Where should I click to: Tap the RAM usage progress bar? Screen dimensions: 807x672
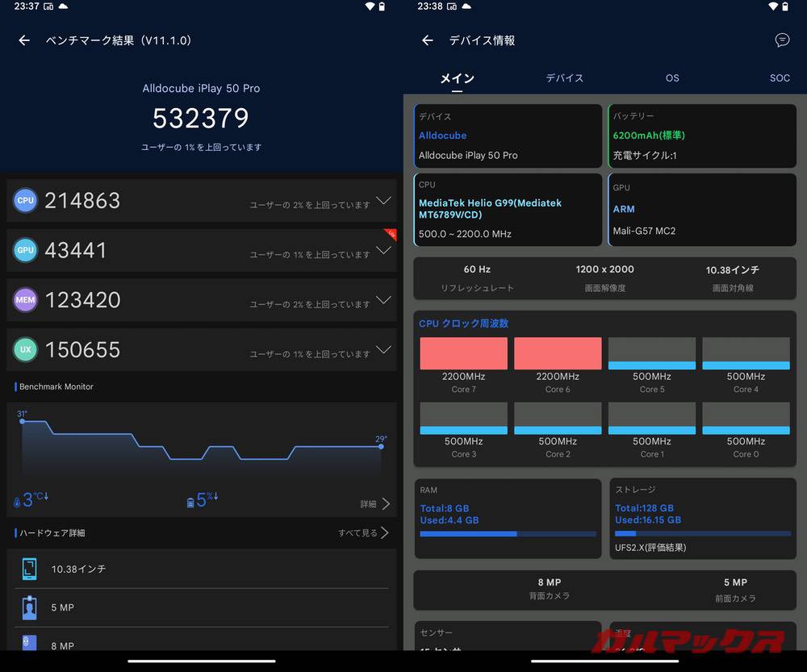pos(508,534)
